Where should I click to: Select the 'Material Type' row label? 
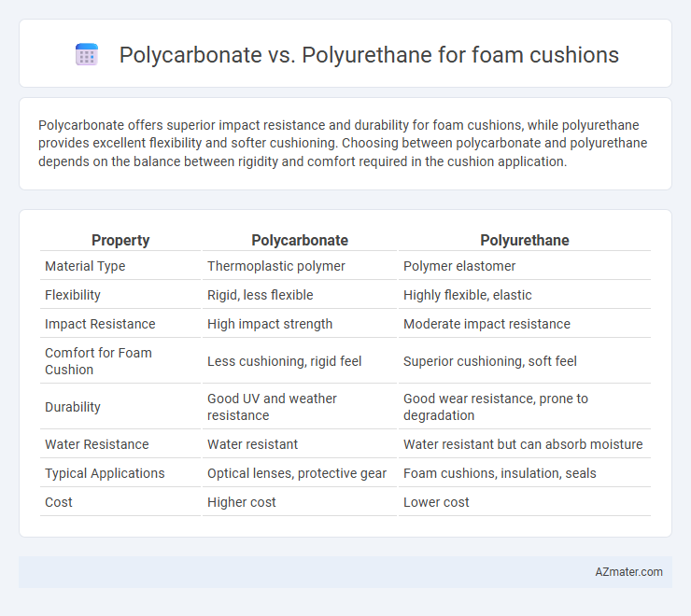85,266
